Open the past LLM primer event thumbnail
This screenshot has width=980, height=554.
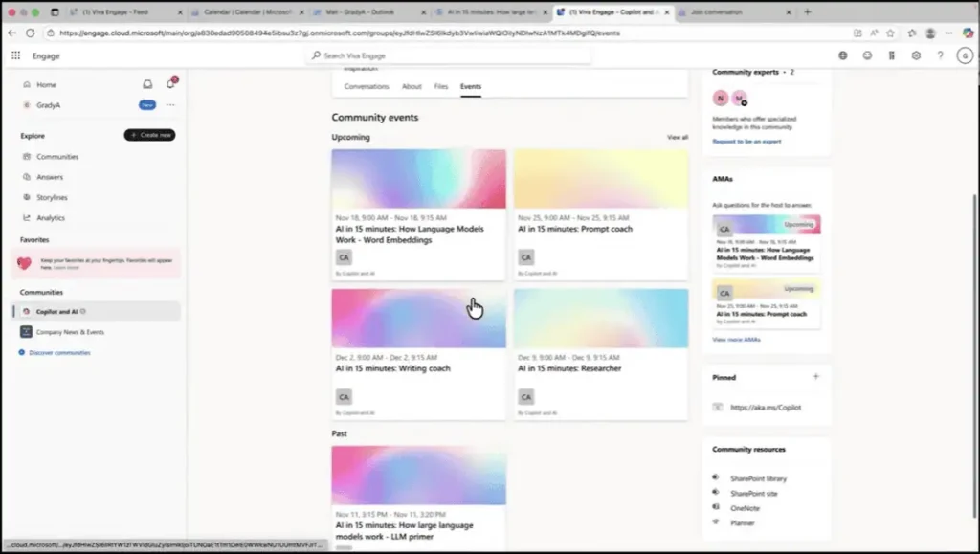pyautogui.click(x=419, y=476)
